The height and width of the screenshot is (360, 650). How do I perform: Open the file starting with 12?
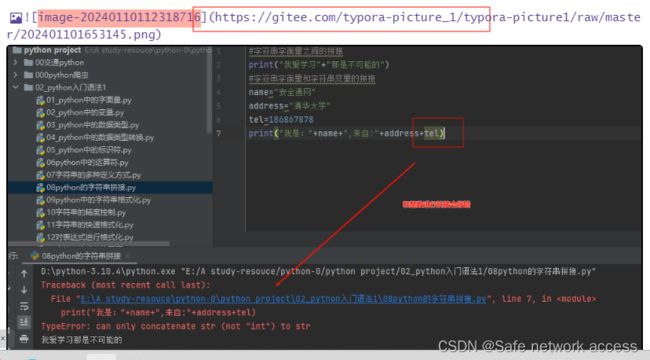90,238
